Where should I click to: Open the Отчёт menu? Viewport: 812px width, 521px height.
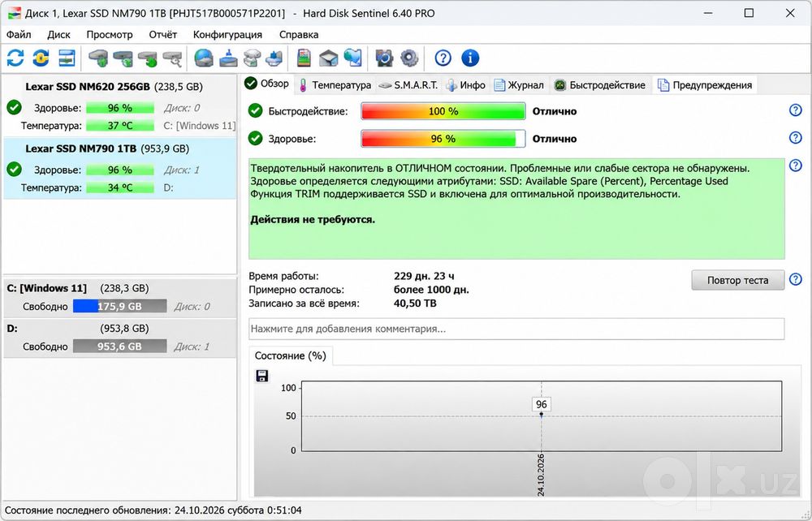[x=163, y=35]
